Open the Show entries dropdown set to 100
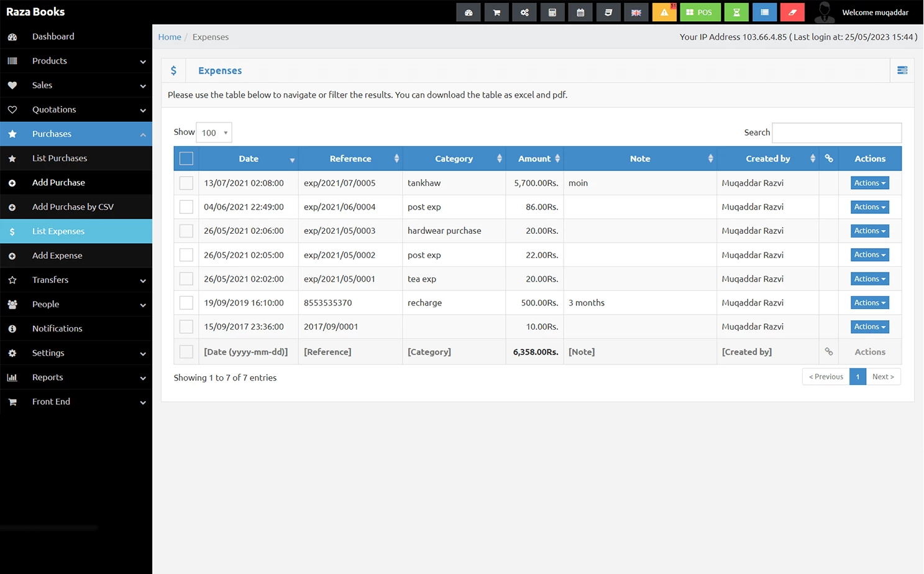Viewport: 924px width, 574px height. point(213,132)
